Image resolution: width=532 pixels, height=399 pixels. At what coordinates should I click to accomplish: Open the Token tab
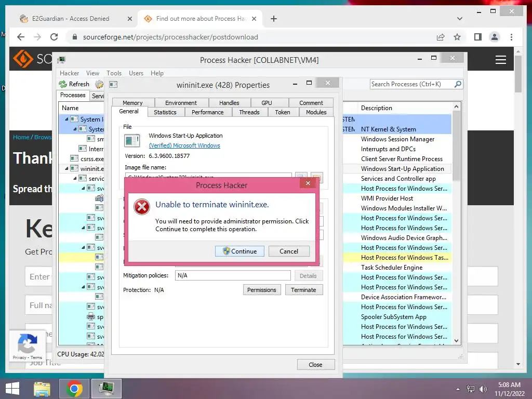[283, 112]
